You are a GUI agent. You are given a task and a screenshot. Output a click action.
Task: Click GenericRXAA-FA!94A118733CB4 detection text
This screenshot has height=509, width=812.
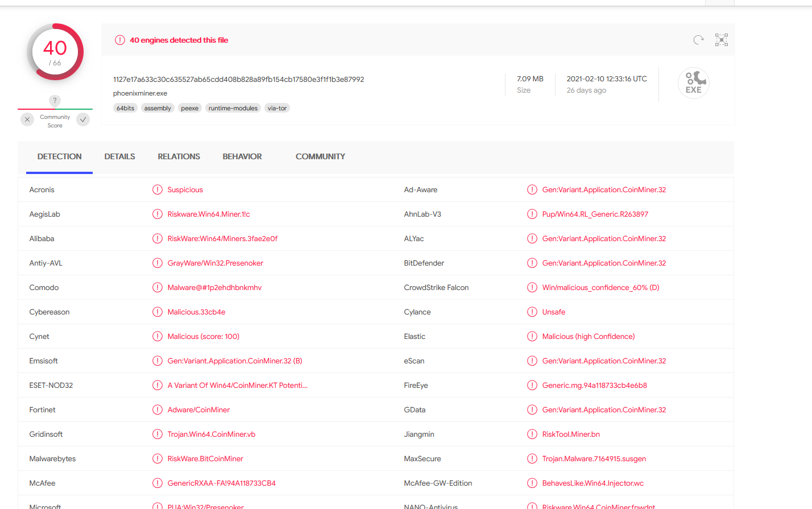pos(221,483)
